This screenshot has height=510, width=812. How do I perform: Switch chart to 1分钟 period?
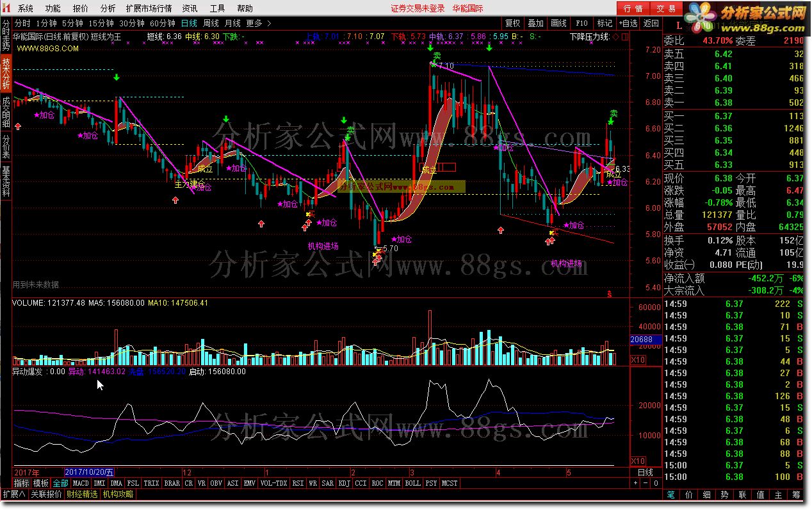point(46,23)
